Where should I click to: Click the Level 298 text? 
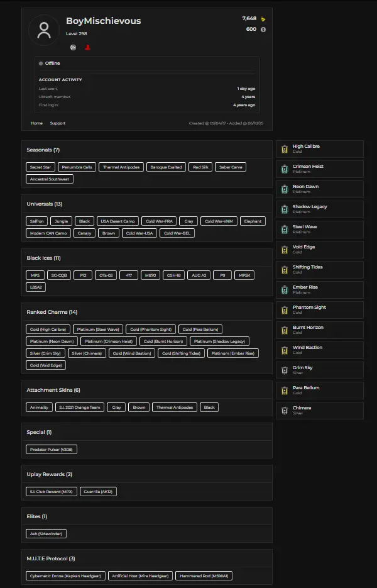[x=77, y=34]
